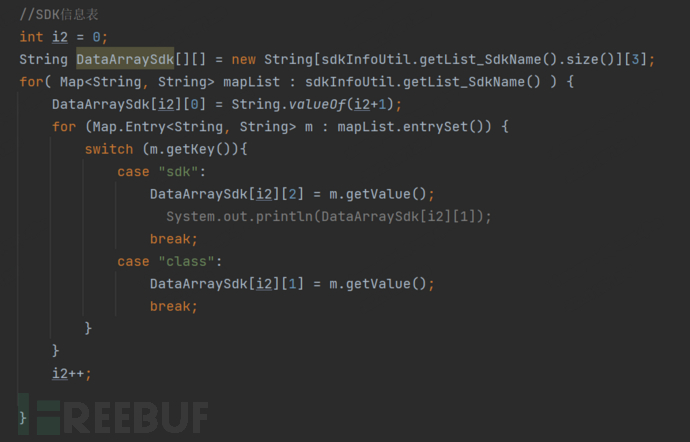Click the "sdk" string literal
Image resolution: width=690 pixels, height=442 pixels.
(x=178, y=172)
